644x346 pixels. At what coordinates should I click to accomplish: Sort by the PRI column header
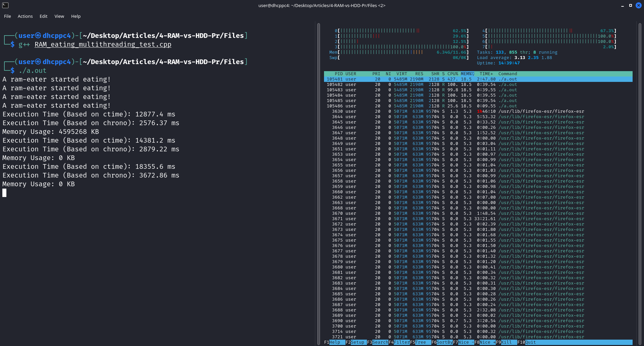coord(376,74)
